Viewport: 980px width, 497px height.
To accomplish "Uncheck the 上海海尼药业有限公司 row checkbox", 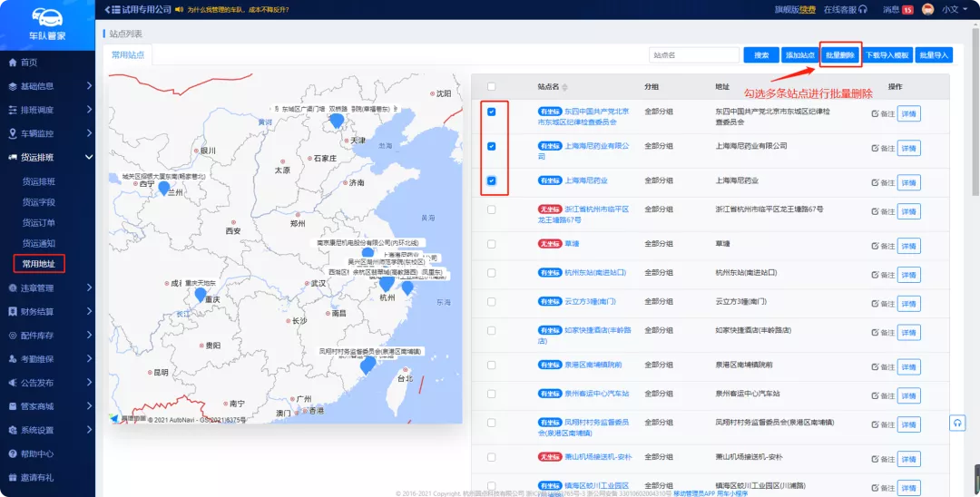I will pos(491,146).
